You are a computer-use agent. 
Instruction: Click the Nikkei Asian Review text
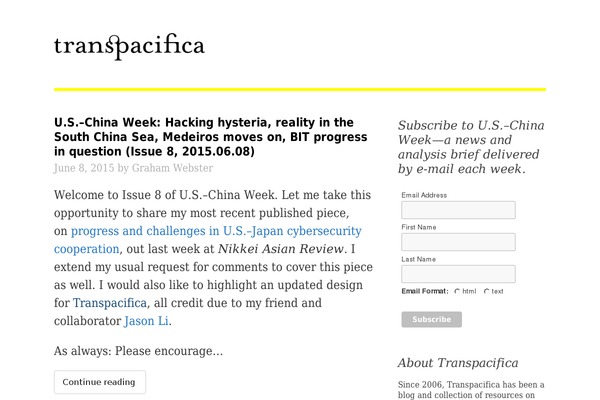click(x=282, y=249)
